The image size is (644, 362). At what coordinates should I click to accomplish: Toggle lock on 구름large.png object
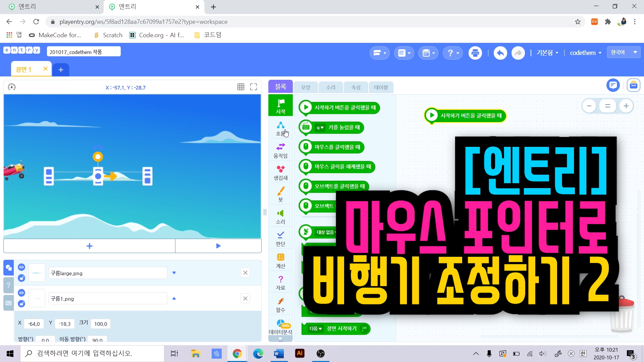(x=21, y=278)
